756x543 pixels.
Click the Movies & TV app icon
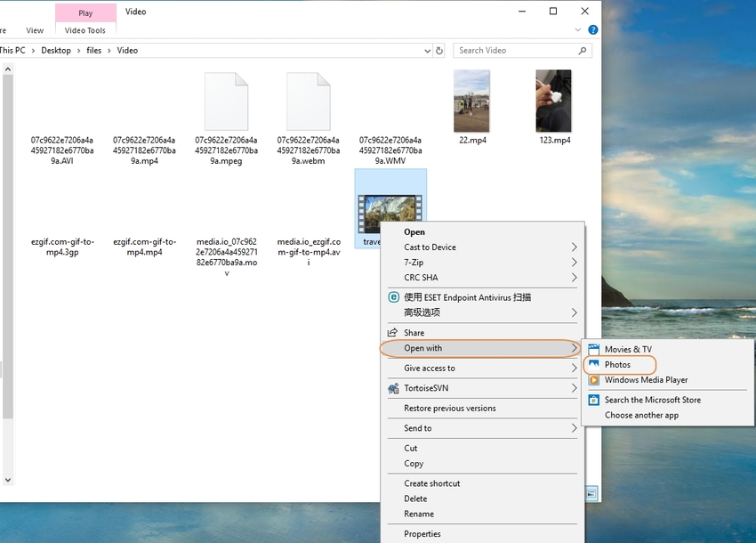click(593, 349)
